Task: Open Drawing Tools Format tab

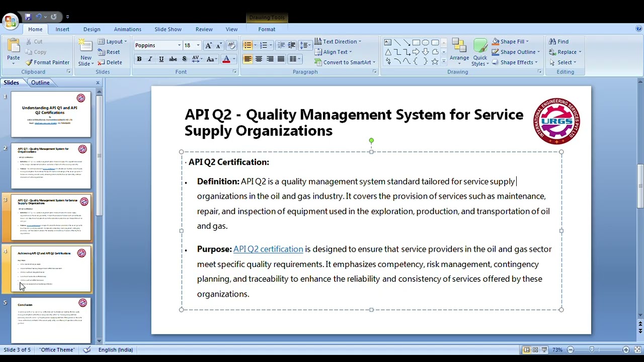Action: click(x=267, y=29)
